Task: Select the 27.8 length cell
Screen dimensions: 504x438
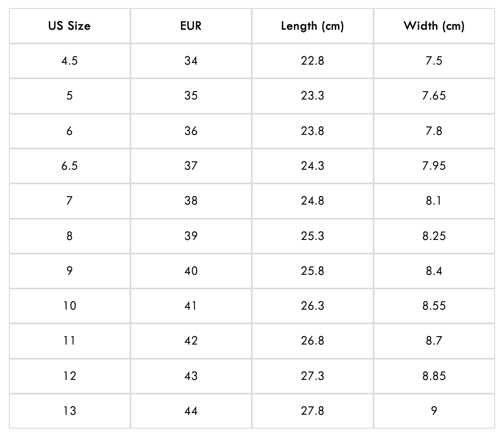Action: (312, 411)
